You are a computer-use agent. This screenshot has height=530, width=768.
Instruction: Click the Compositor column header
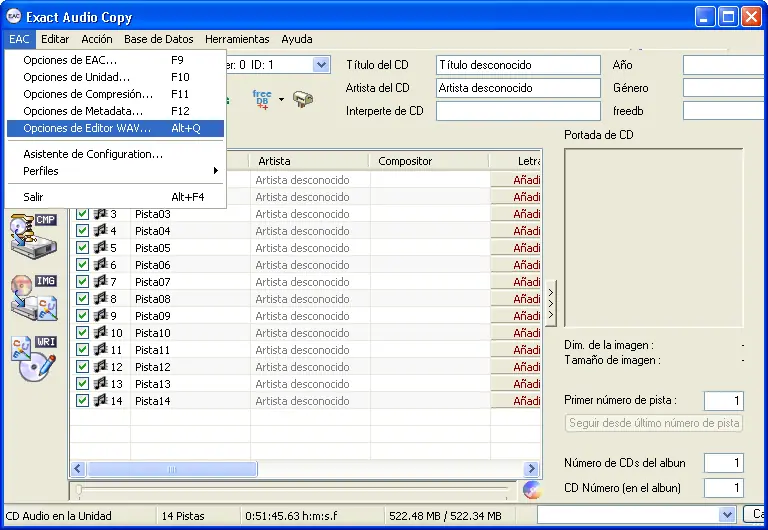pos(430,161)
